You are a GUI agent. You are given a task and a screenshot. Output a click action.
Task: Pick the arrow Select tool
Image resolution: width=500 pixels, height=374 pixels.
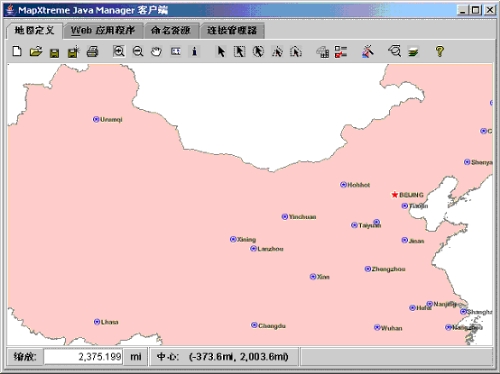pos(221,52)
